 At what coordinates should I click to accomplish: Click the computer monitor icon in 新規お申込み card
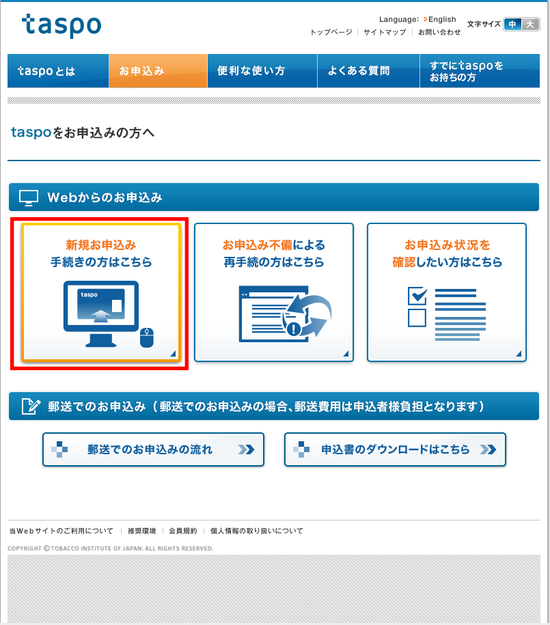[101, 314]
